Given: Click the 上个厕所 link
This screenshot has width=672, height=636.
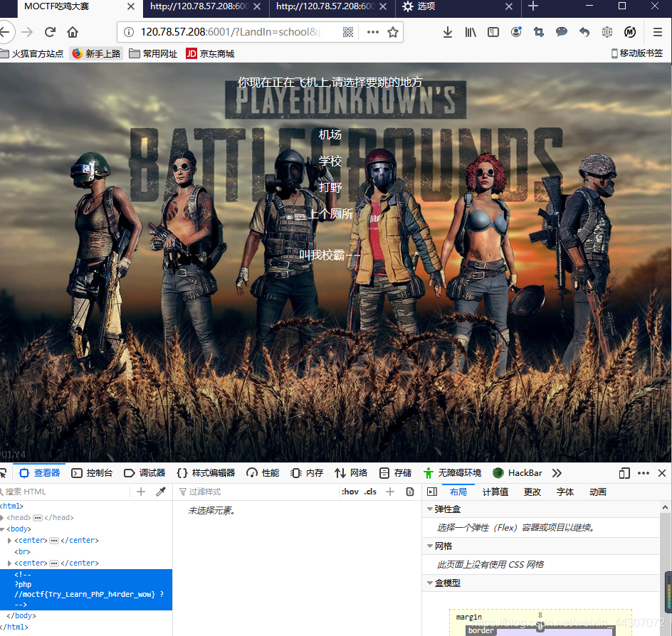Looking at the screenshot, I should click(x=331, y=213).
